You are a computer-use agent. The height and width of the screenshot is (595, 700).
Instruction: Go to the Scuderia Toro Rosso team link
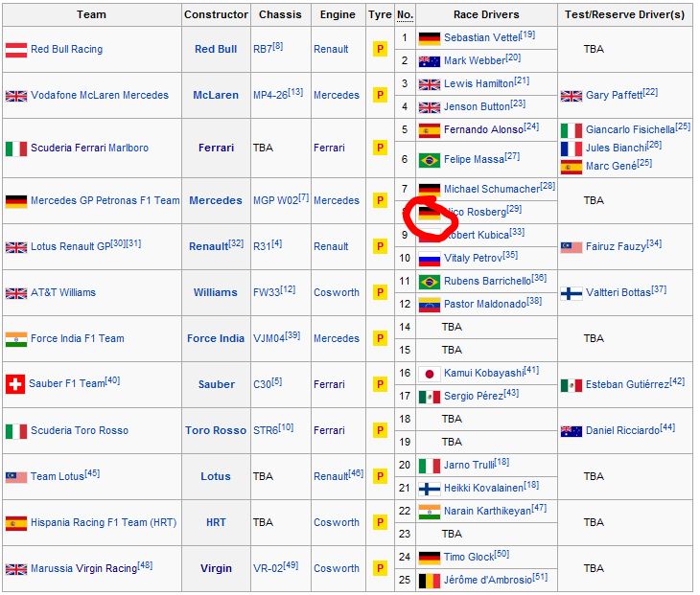79,430
